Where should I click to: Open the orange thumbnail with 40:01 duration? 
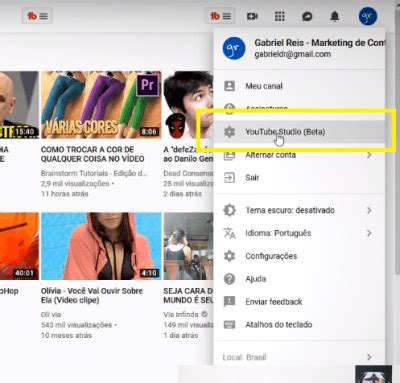[x=19, y=246]
